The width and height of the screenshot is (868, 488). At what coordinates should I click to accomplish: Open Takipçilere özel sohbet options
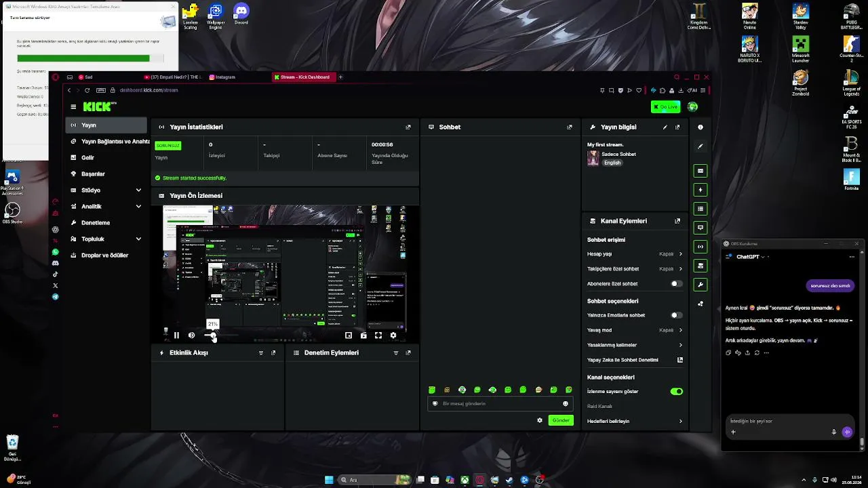pos(635,269)
